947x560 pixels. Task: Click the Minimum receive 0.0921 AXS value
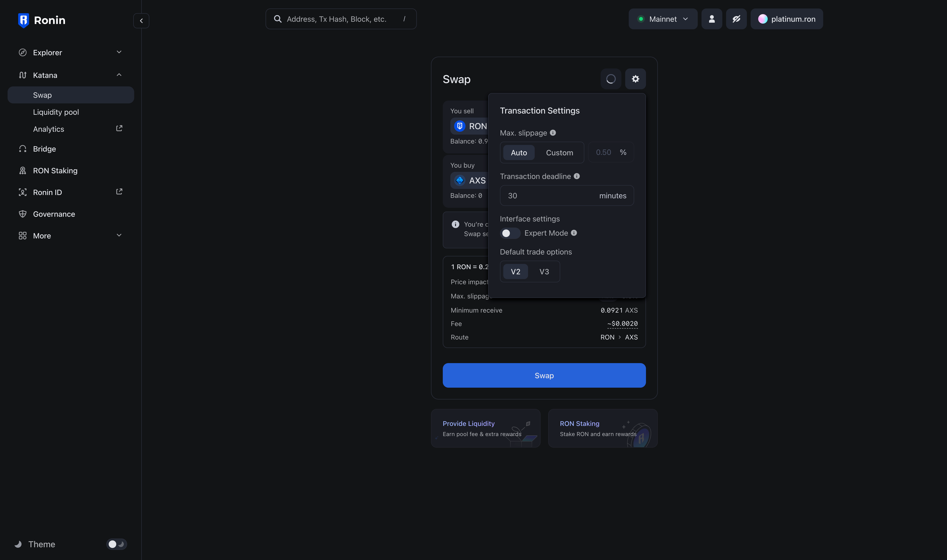coord(619,310)
